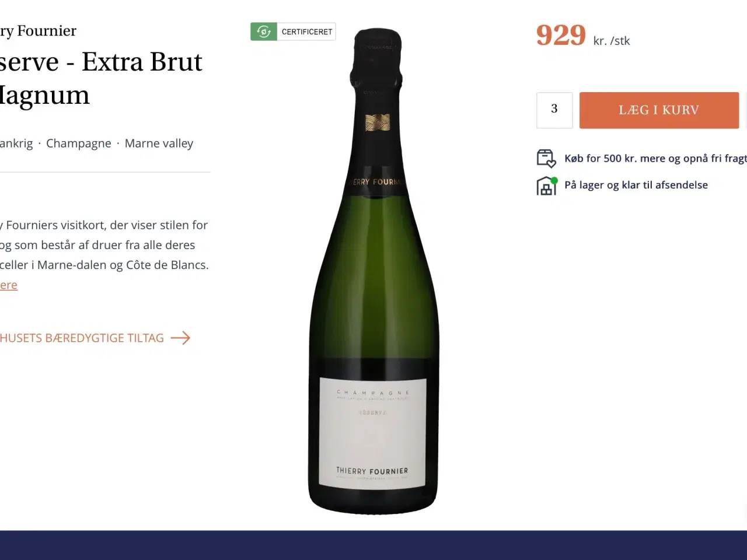Click the green CERTIFICERET recycling icon

(x=264, y=32)
